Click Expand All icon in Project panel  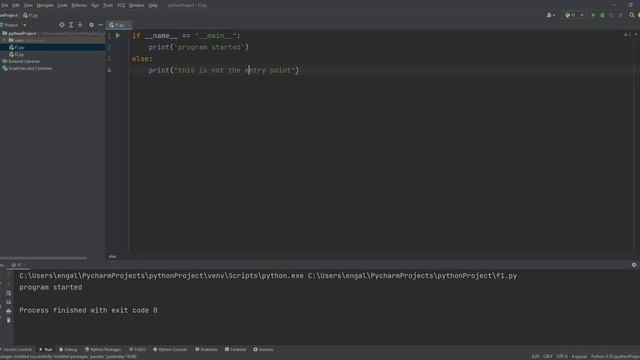(x=71, y=25)
